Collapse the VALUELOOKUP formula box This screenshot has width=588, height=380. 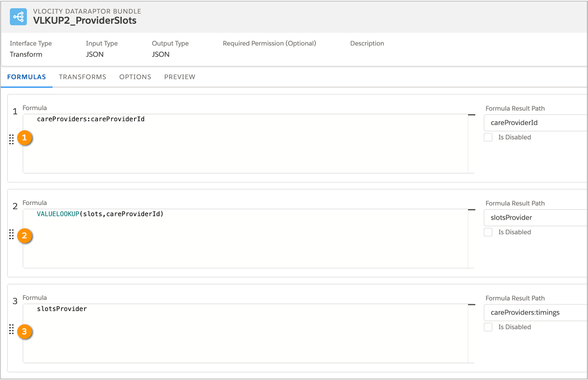[472, 209]
